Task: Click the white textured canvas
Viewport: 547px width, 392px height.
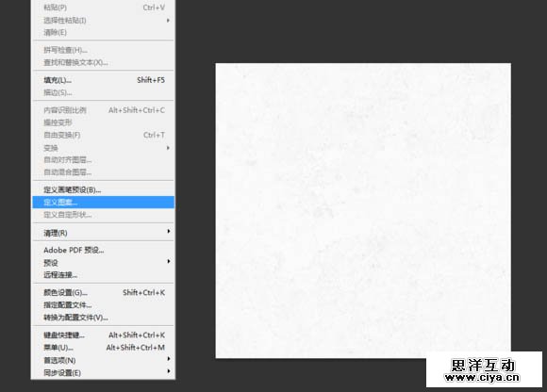Action: 363,210
